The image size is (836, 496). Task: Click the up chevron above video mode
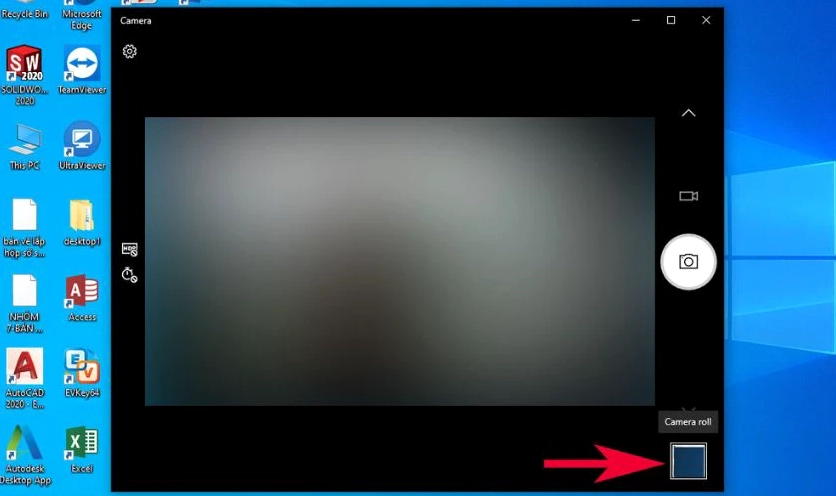[688, 113]
